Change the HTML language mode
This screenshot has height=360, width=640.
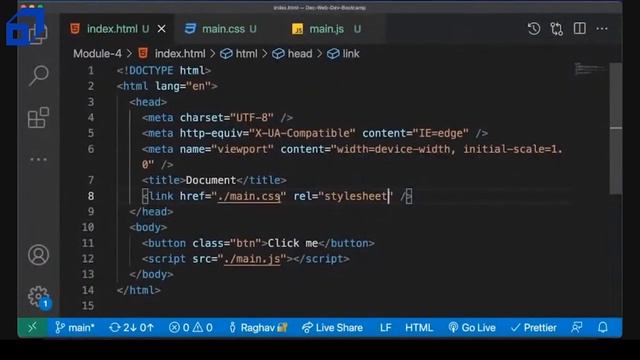click(x=419, y=327)
